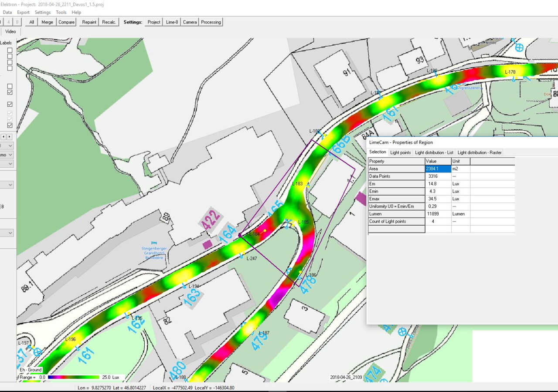
Task: Select light point L-196 on the map
Action: click(x=70, y=339)
